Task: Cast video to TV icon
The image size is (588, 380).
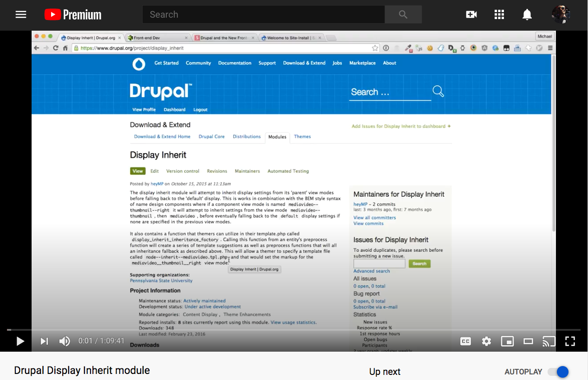Action: (549, 341)
